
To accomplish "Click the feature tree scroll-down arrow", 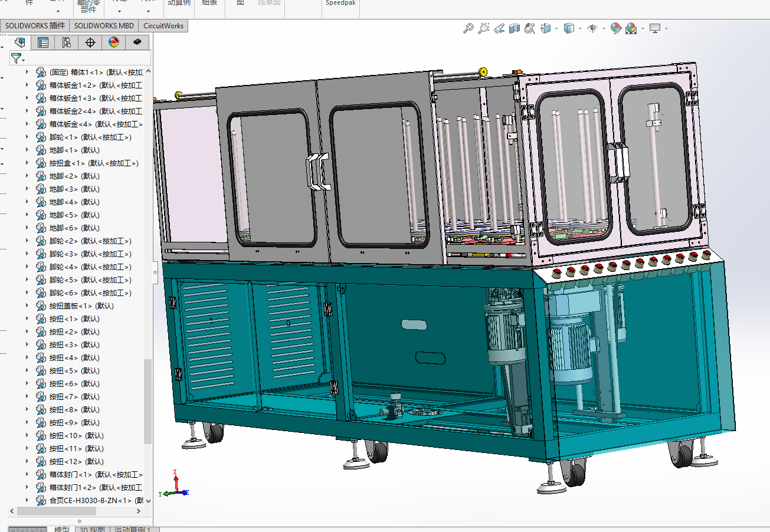I will click(x=148, y=501).
